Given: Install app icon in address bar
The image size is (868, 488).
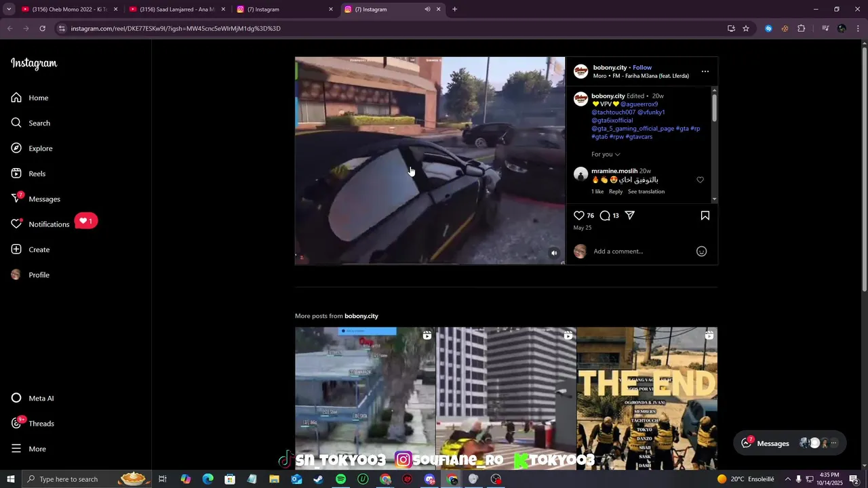Looking at the screenshot, I should [x=731, y=28].
